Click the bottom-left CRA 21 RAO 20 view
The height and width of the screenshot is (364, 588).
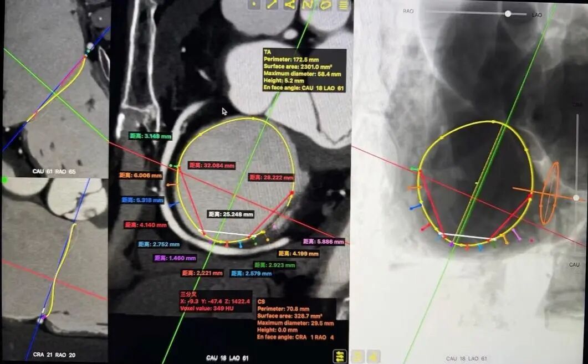54,266
